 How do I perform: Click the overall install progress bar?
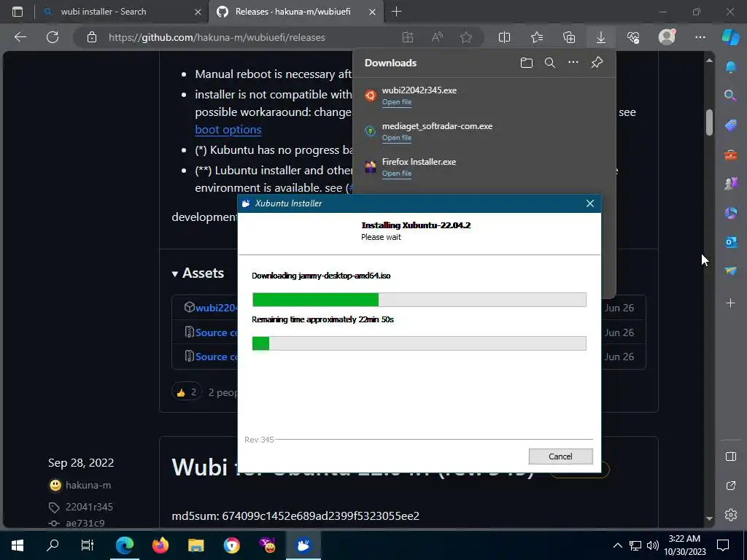(x=419, y=343)
